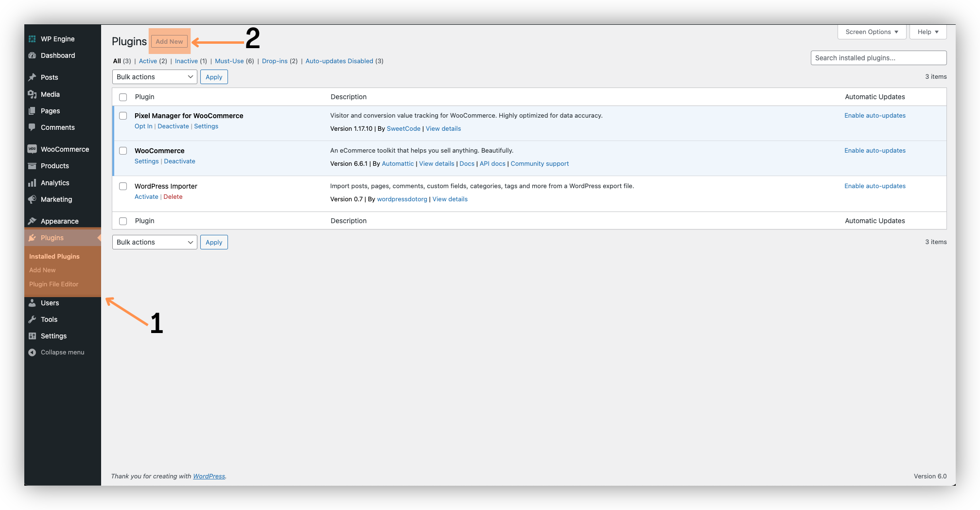Open wordpressdotorg author link
980x510 pixels.
point(402,199)
